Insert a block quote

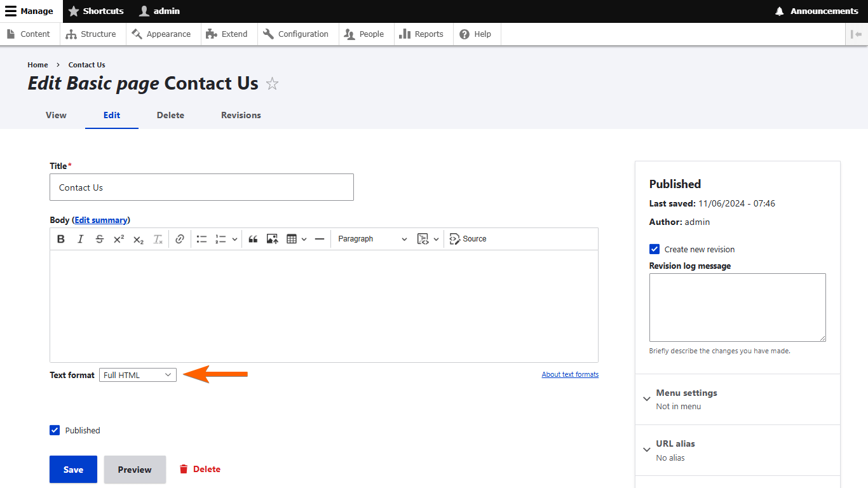tap(253, 239)
